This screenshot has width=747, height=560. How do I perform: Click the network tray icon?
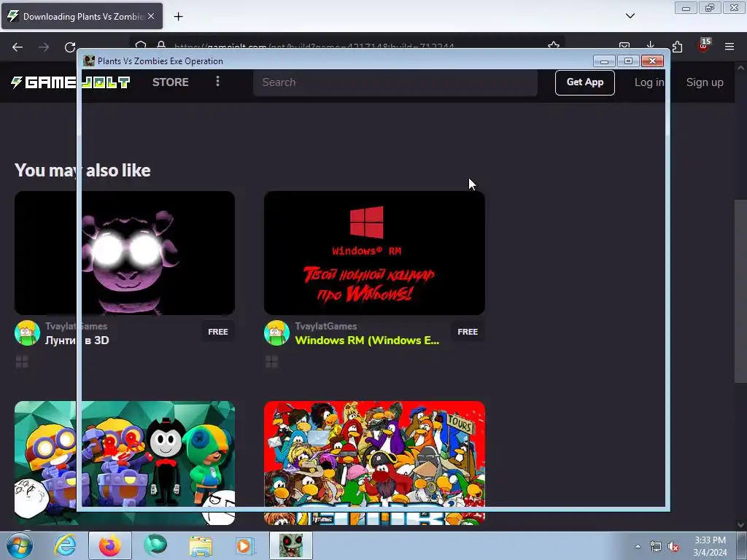(656, 547)
